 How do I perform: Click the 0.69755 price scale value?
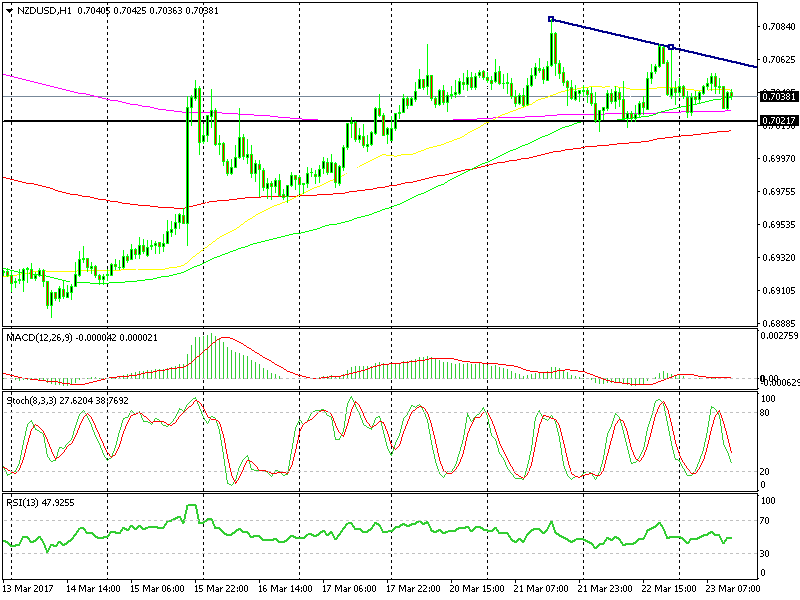point(778,192)
